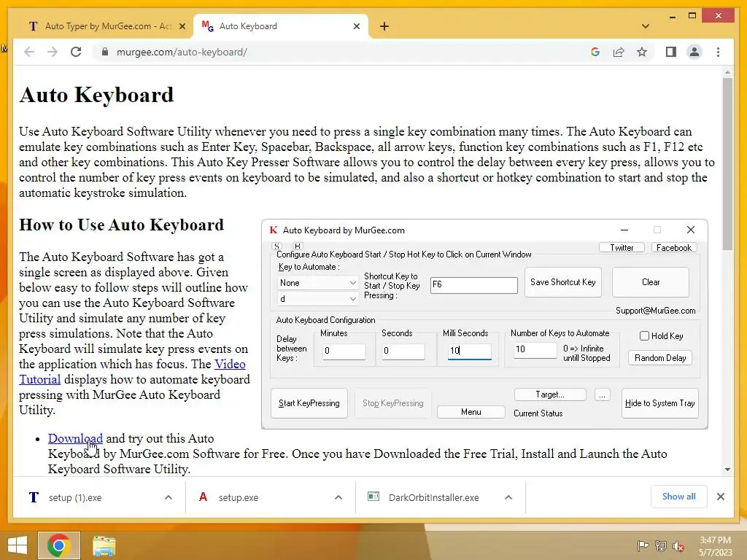View site info via the lock icon

coord(105,52)
